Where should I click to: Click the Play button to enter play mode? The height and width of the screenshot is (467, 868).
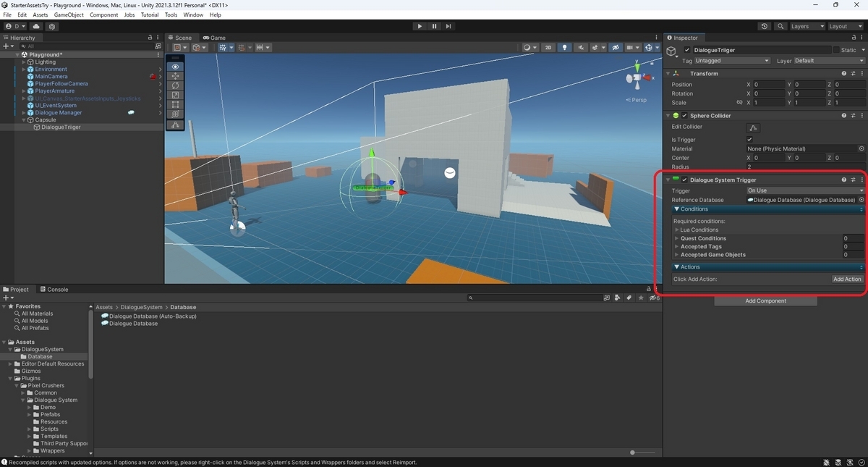pos(420,26)
